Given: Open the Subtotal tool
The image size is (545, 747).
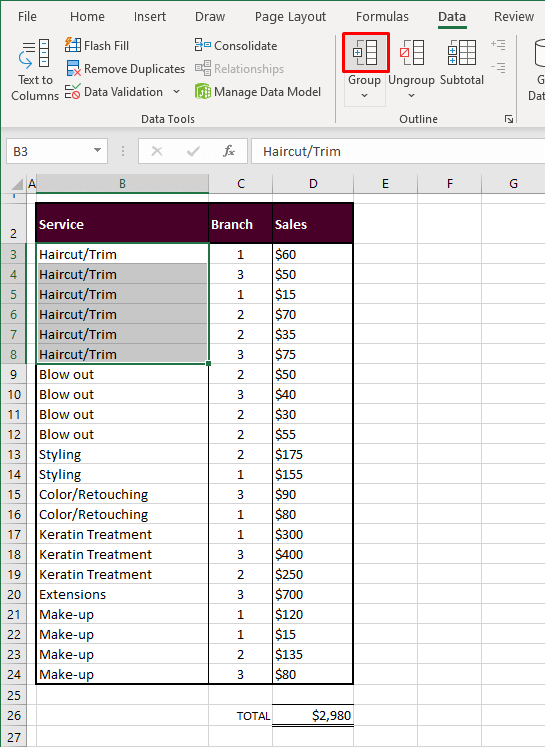Looking at the screenshot, I should click(462, 62).
